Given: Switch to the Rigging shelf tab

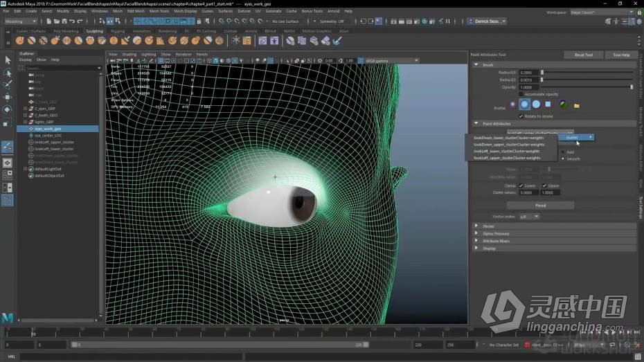Looking at the screenshot, I should coord(118,31).
